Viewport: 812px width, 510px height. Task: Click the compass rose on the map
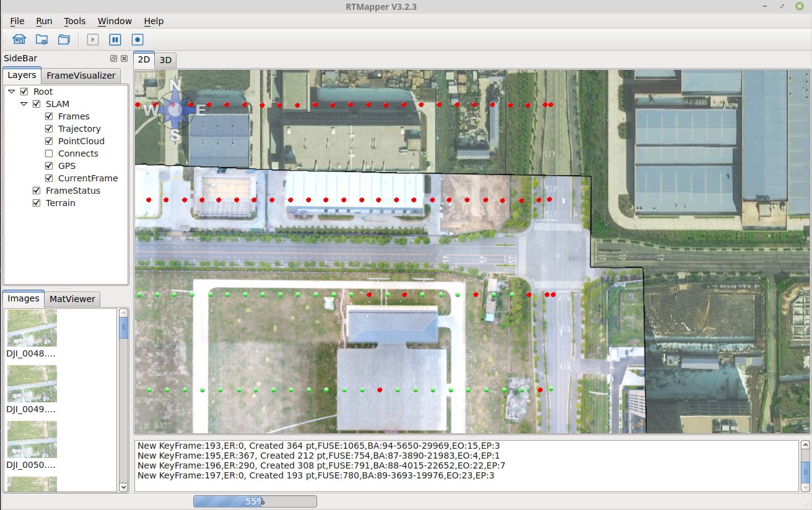click(175, 110)
